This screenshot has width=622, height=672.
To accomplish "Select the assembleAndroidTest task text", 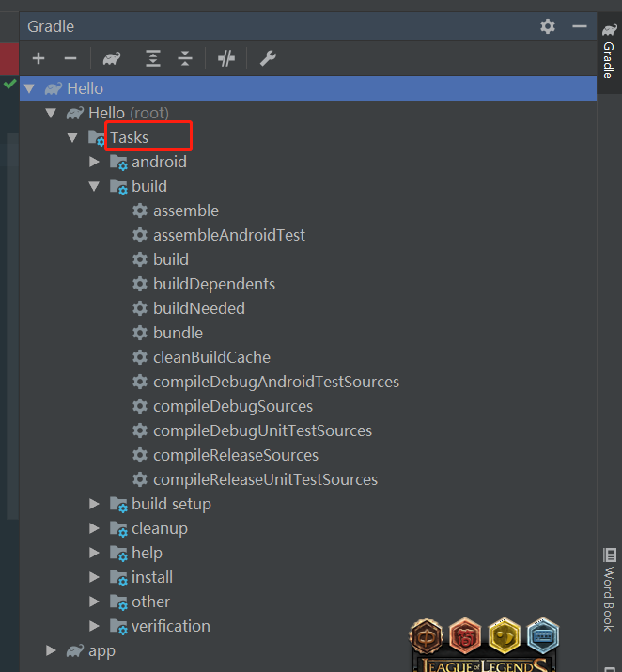I will 229,235.
